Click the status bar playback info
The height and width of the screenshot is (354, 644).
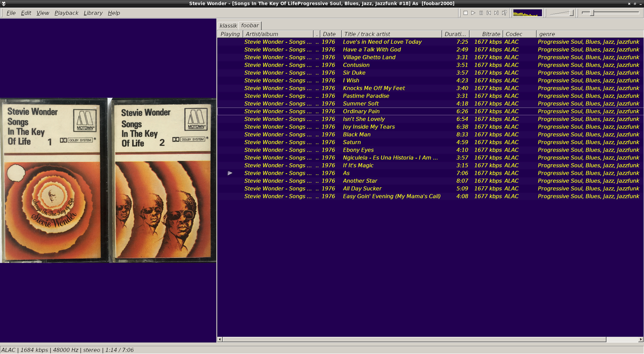click(x=68, y=349)
